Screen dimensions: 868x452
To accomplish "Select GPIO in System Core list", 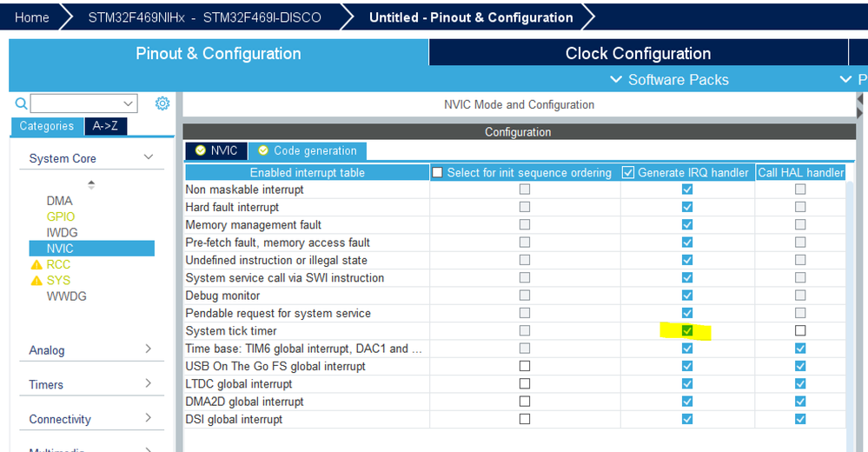I will click(60, 216).
